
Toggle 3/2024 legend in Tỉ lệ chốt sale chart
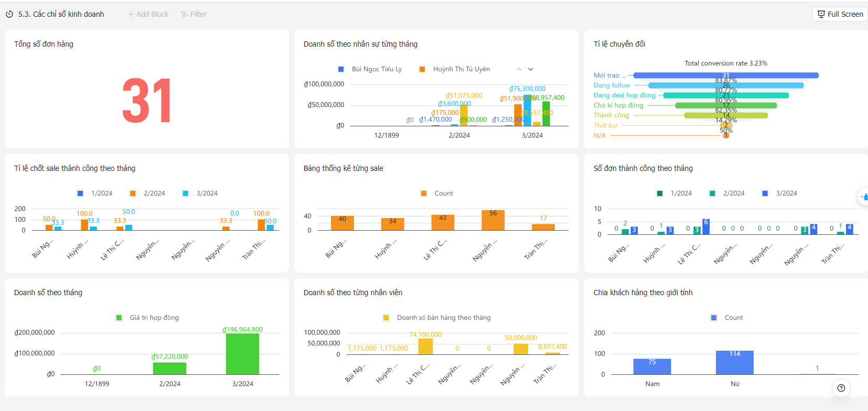tap(200, 193)
